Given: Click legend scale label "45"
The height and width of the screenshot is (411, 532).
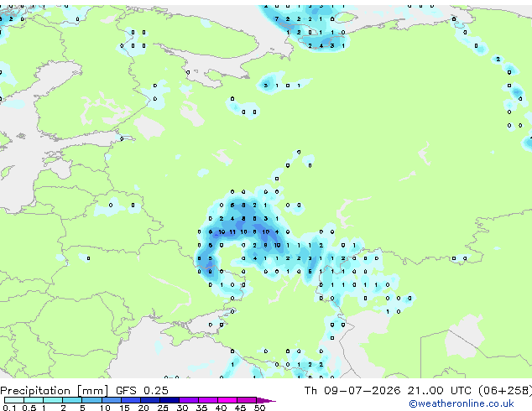Looking at the screenshot, I should click(x=241, y=408).
